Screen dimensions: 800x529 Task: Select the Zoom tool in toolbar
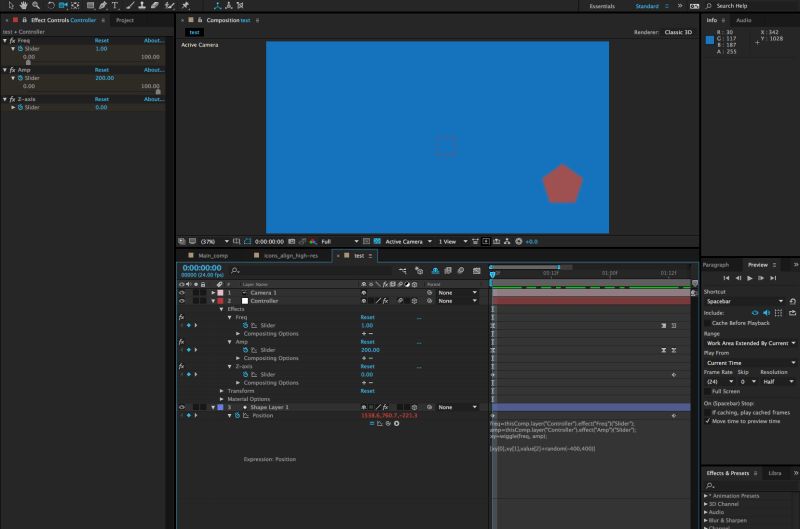click(x=36, y=5)
